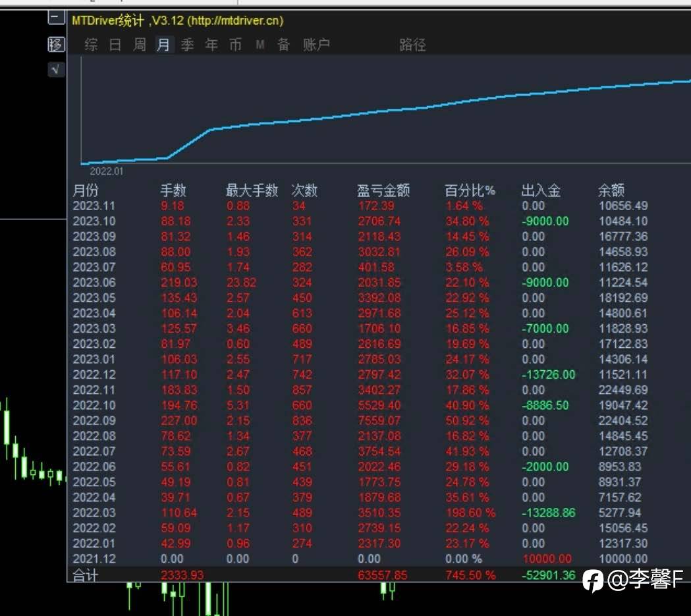Select the 2022.02 month row

[x=360, y=528]
